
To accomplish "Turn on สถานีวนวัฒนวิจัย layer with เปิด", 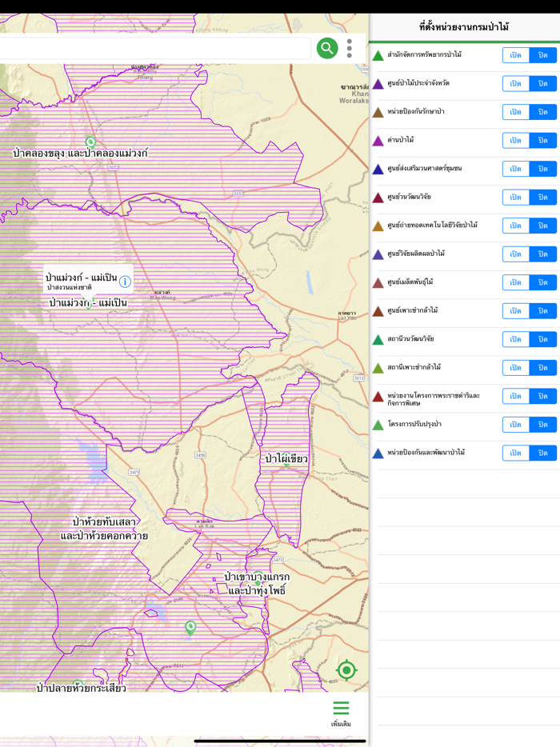I will 515,339.
